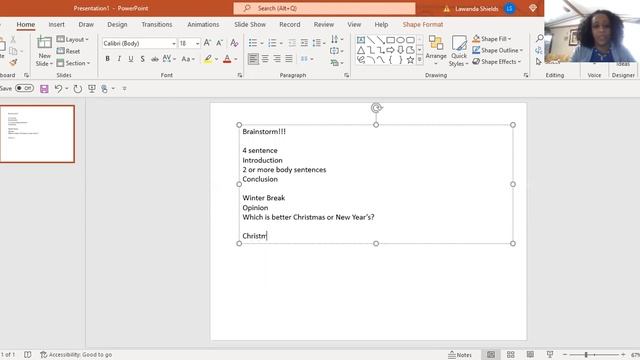Apply numbered list
The width and height of the screenshot is (640, 360).
click(272, 43)
